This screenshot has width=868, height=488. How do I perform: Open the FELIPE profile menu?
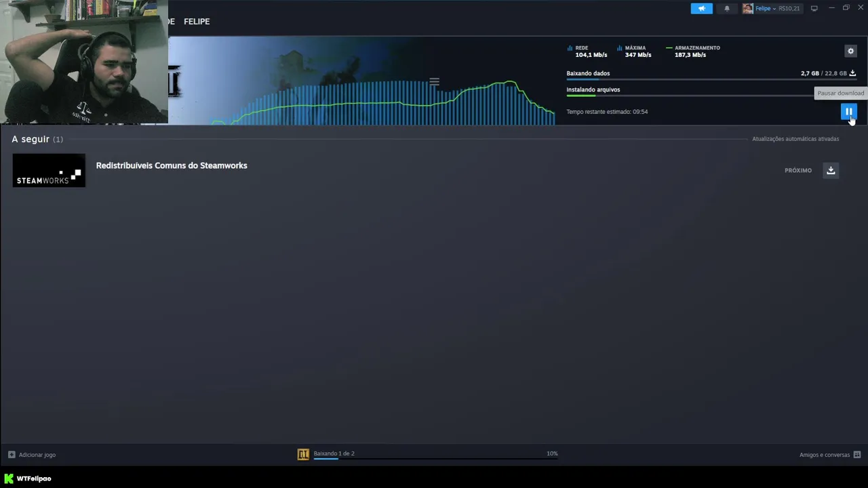pos(197,22)
